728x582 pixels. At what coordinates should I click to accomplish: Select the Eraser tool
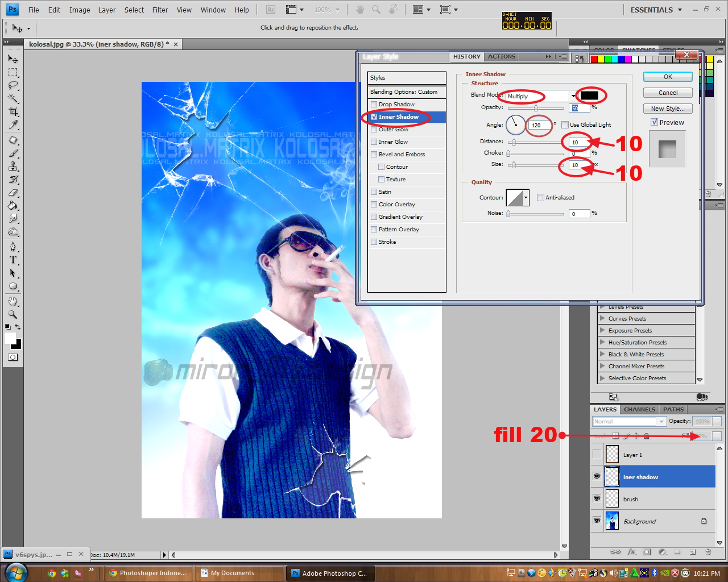13,193
